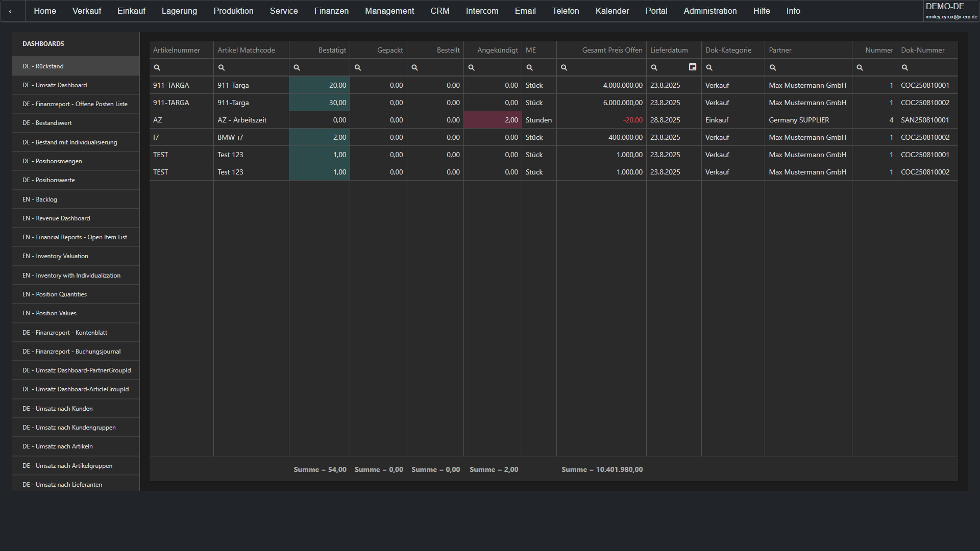Select DE - Umsatz Dashboard in sidebar
Image resolution: width=980 pixels, height=551 pixels.
55,85
